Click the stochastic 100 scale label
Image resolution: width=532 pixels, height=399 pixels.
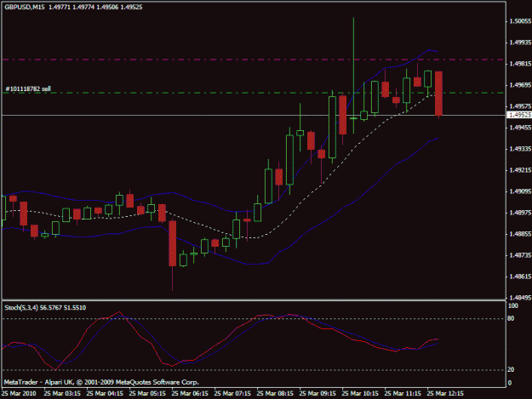[x=512, y=305]
